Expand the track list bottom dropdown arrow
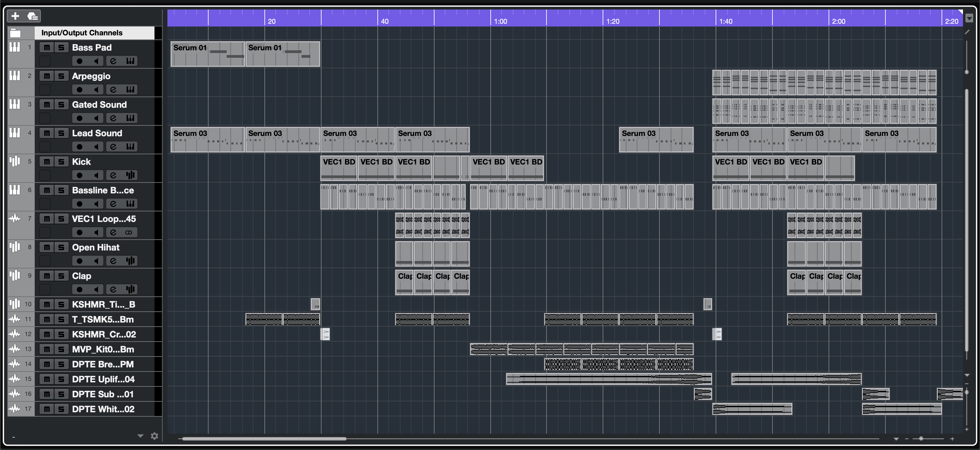 (x=141, y=436)
